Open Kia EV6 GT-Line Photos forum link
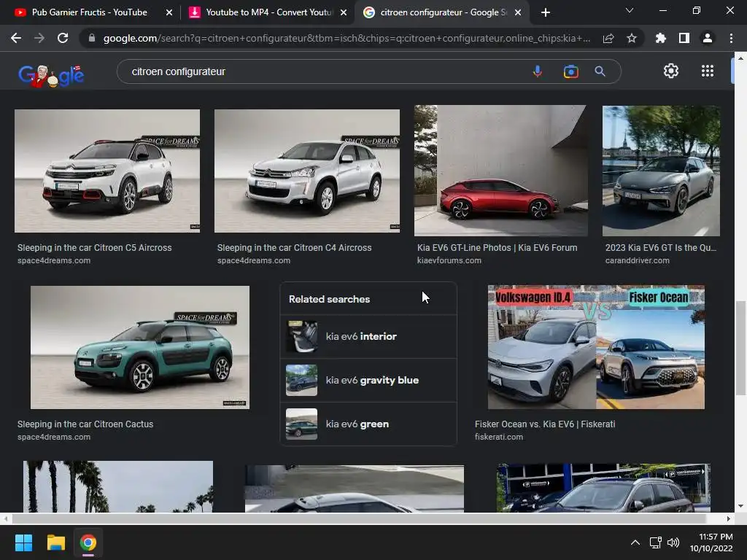The width and height of the screenshot is (747, 560). pyautogui.click(x=497, y=248)
